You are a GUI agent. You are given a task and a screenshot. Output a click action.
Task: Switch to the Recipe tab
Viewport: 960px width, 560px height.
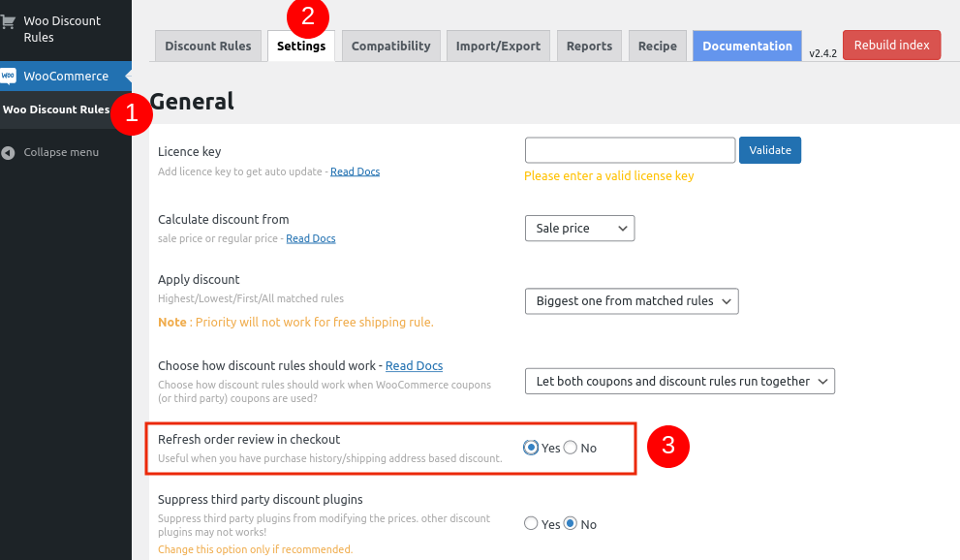pos(658,46)
